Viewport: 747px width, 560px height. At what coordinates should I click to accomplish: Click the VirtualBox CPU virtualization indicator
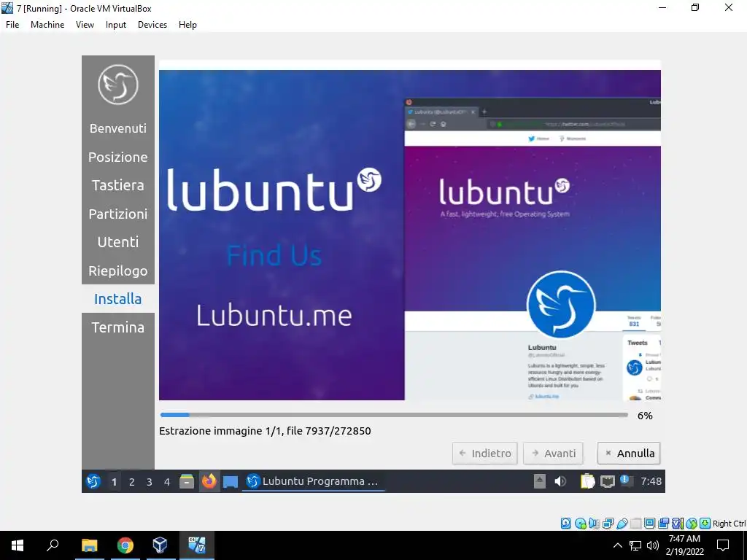click(x=677, y=524)
